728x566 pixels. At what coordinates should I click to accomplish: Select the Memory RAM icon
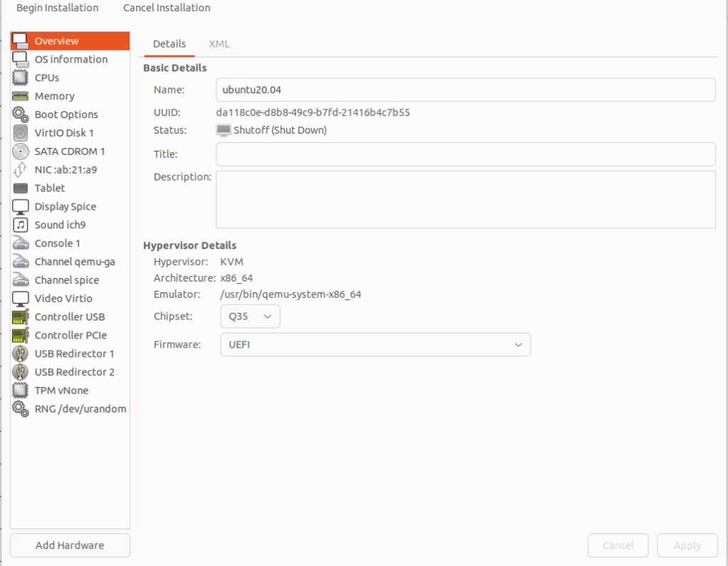pyautogui.click(x=21, y=96)
